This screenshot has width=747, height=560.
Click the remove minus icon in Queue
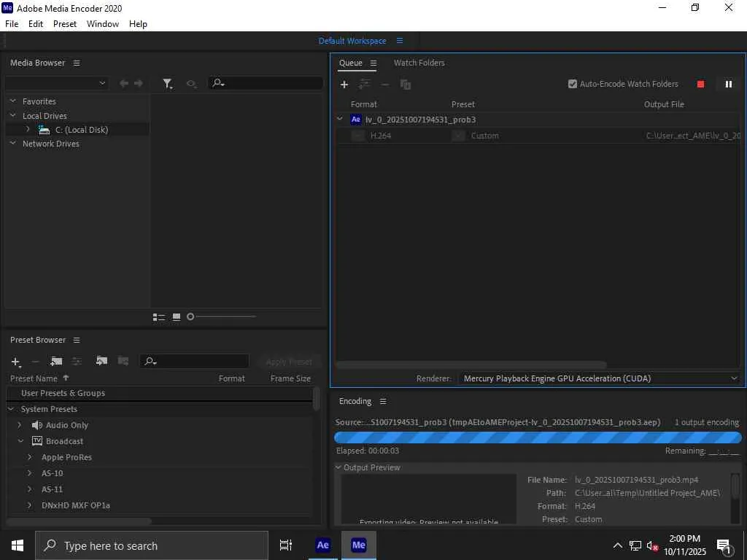tap(385, 85)
